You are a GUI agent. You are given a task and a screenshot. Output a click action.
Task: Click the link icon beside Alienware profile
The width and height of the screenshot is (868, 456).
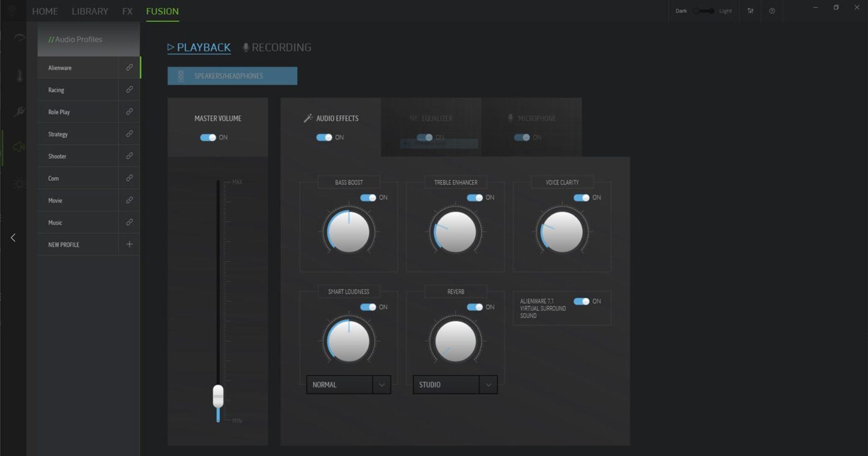coord(129,68)
